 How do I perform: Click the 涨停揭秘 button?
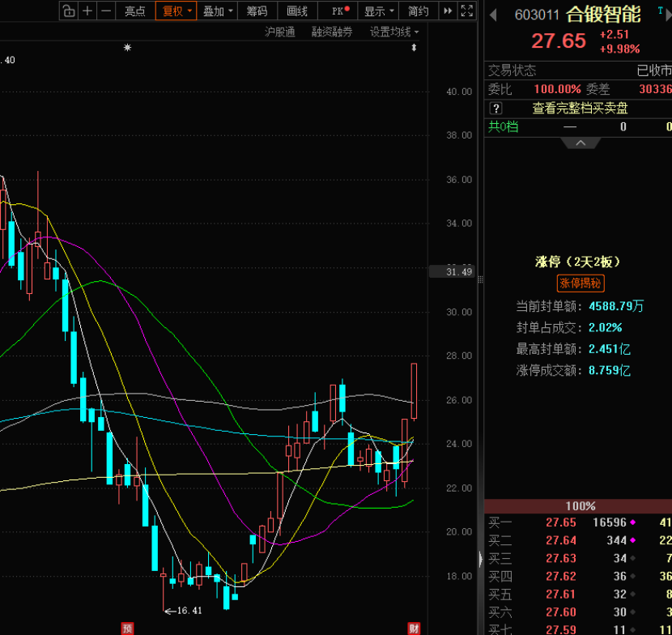(x=581, y=283)
